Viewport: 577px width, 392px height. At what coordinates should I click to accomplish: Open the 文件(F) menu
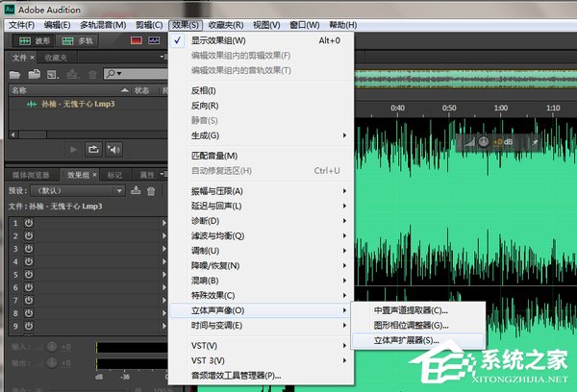click(x=22, y=25)
